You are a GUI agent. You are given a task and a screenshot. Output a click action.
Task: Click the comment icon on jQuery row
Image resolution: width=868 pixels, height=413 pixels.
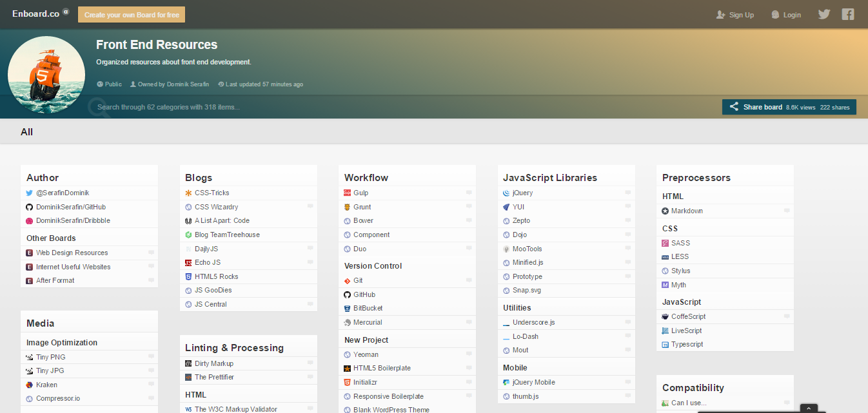click(628, 193)
